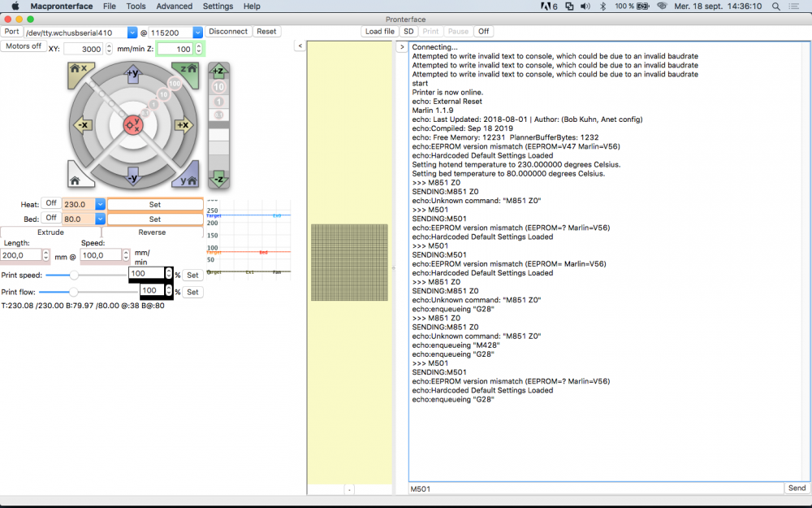This screenshot has width=812, height=508.
Task: Select the 10 mm Z step
Action: [x=218, y=87]
